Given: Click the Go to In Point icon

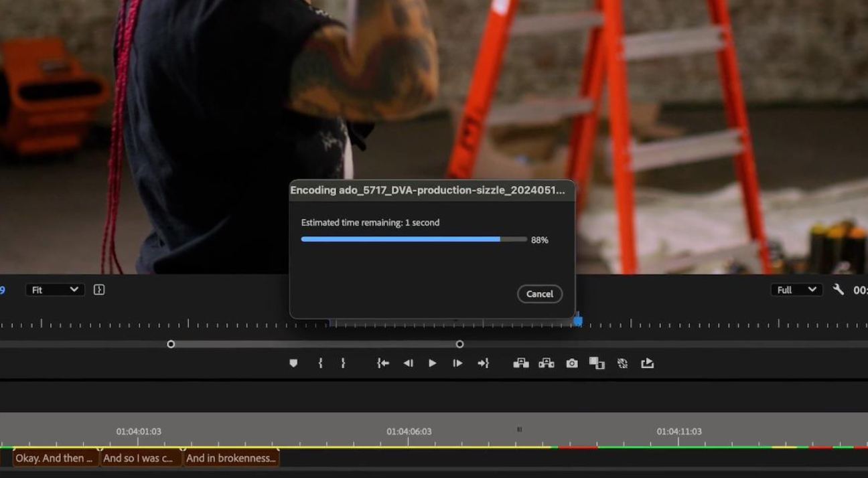Looking at the screenshot, I should [x=382, y=363].
